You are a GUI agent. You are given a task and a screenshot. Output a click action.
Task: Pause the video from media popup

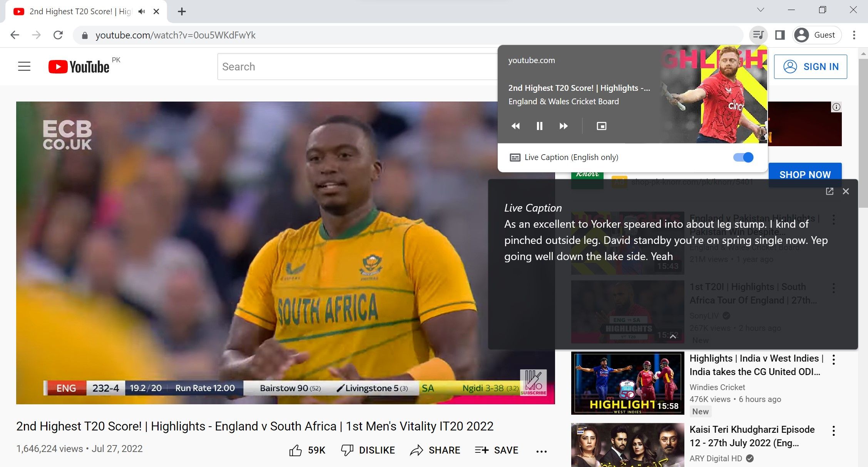pos(540,126)
